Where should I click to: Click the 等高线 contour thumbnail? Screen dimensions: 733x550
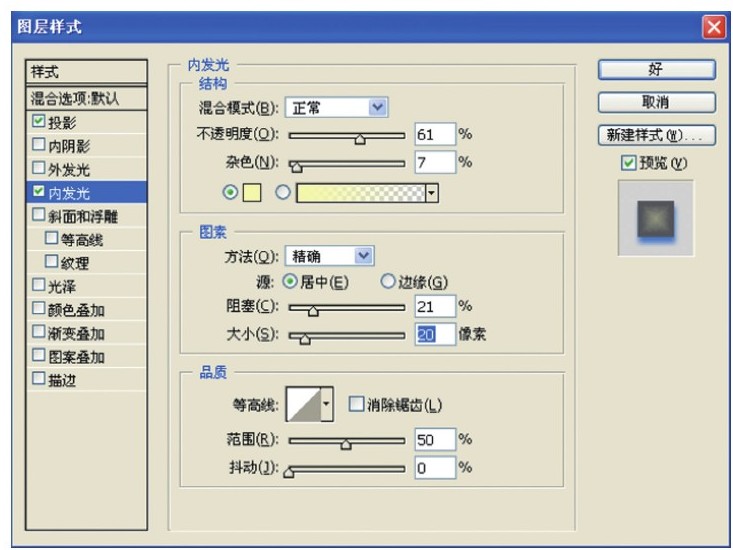click(303, 404)
